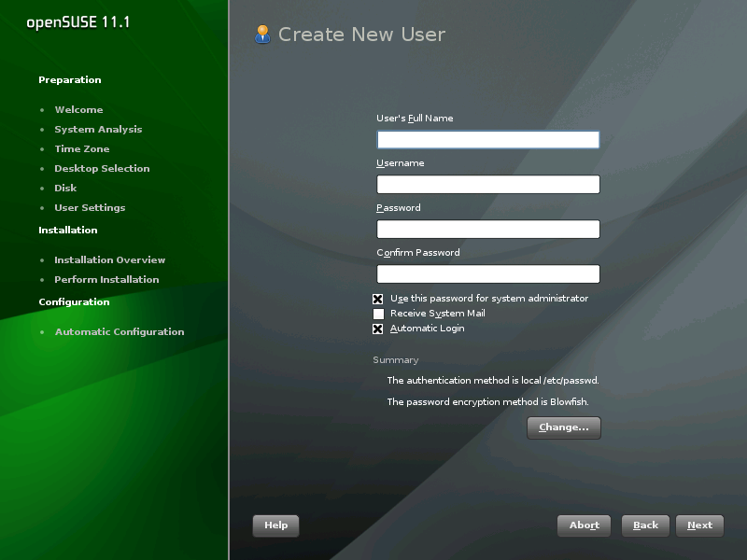Enable the Receive System Mail checkbox
Viewport: 747px width, 560px height.
click(378, 315)
